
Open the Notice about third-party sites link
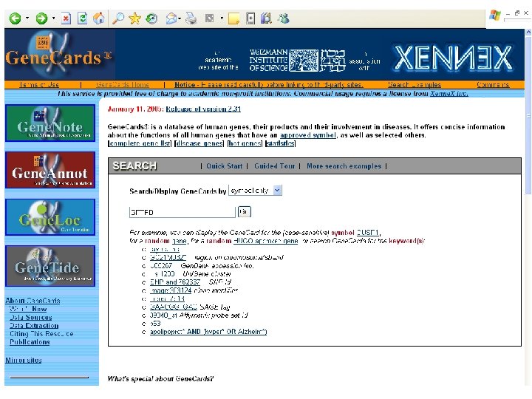tap(269, 84)
